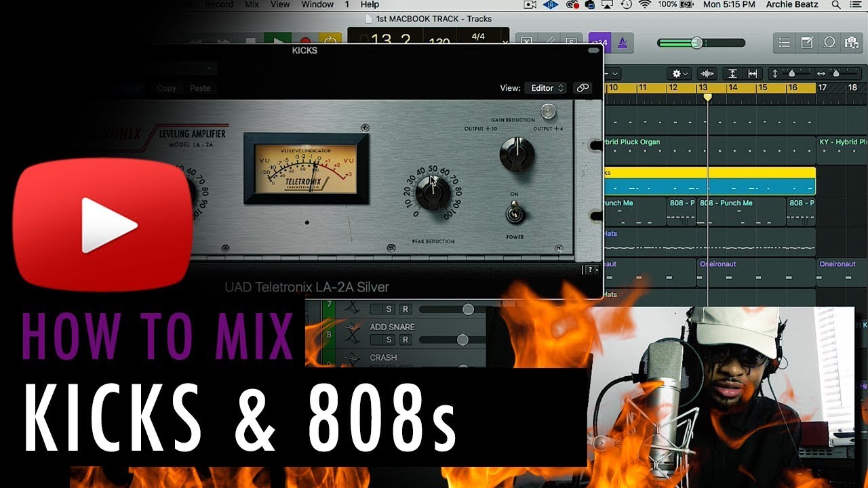The image size is (868, 488).
Task: Record-enable the ADD SNARE track
Action: click(x=405, y=340)
